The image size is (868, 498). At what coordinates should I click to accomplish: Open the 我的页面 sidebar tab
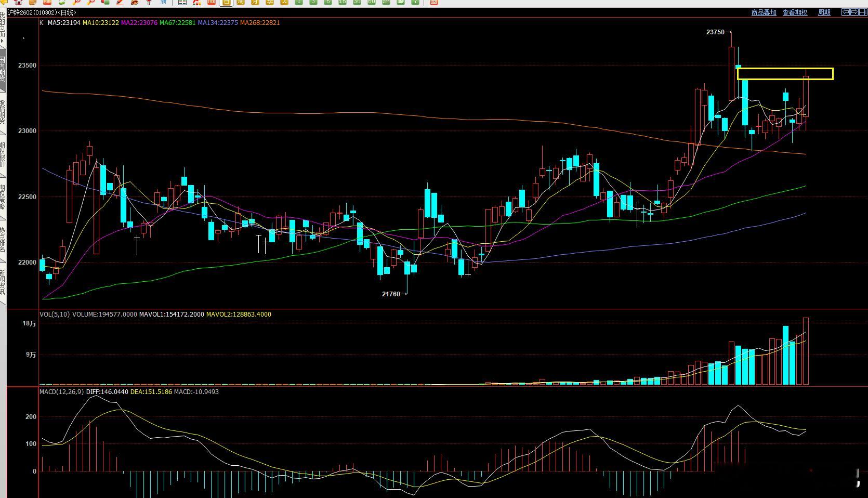[3, 28]
